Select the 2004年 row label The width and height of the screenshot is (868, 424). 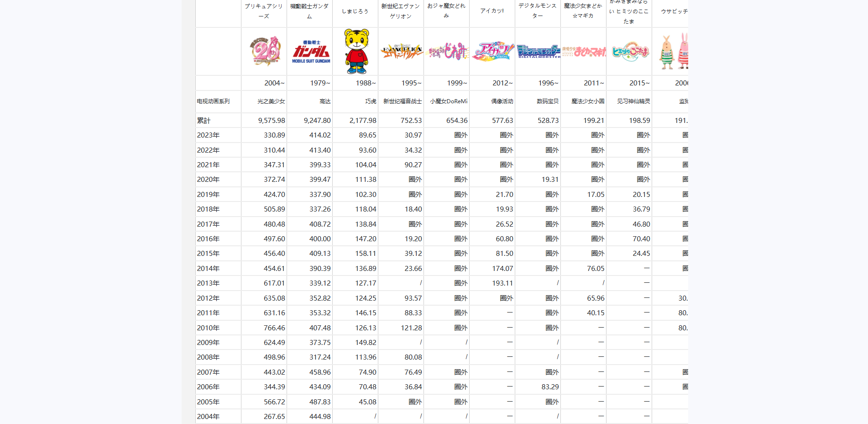pos(208,416)
